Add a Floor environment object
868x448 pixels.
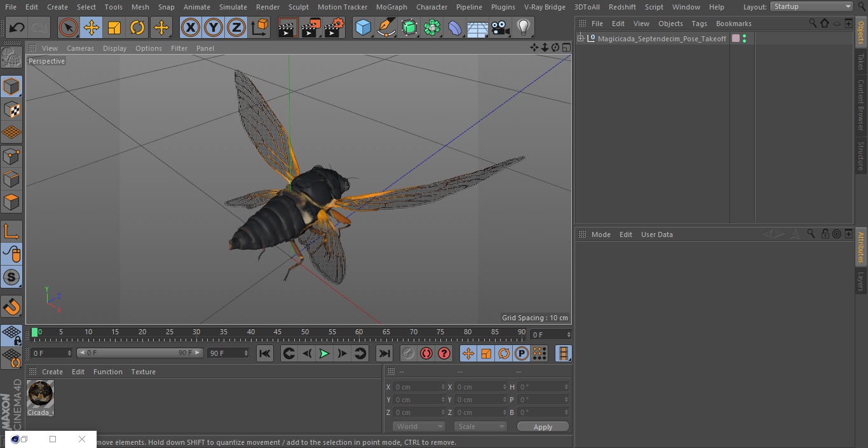[x=478, y=27]
